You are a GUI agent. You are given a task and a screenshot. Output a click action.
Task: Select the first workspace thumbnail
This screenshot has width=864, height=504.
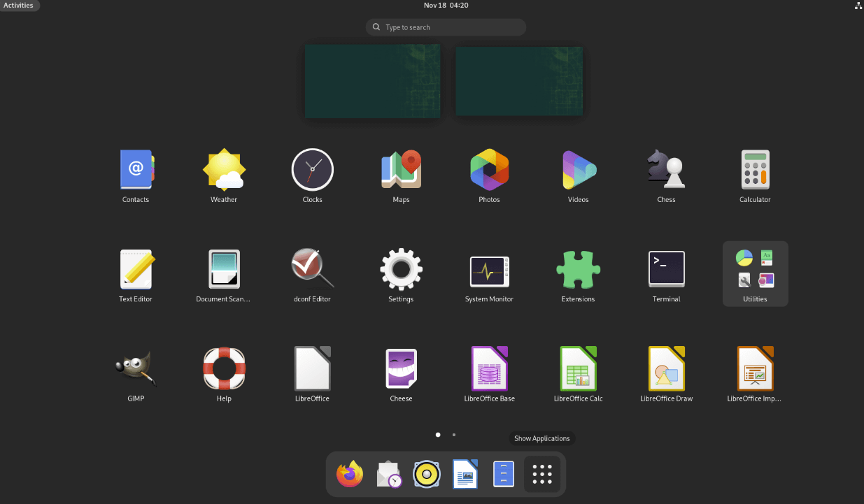click(372, 81)
